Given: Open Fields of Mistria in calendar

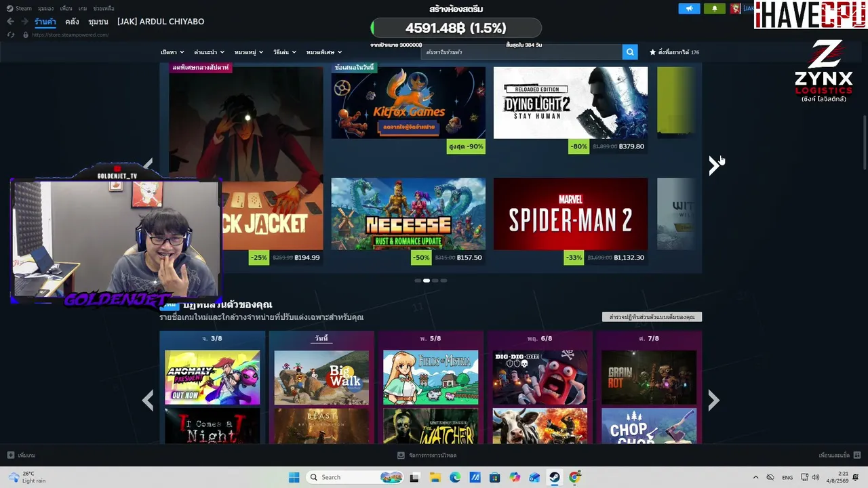Looking at the screenshot, I should click(431, 378).
